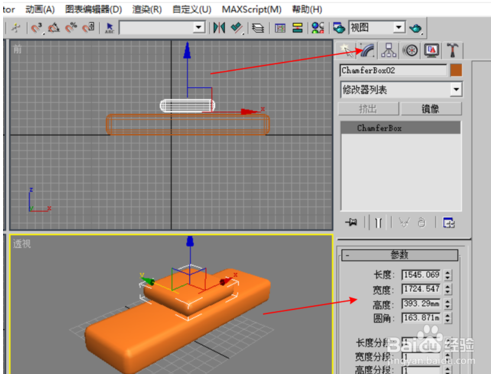Open the 帮助(H) menu
Screen dimensions: 491x374
tap(307, 9)
